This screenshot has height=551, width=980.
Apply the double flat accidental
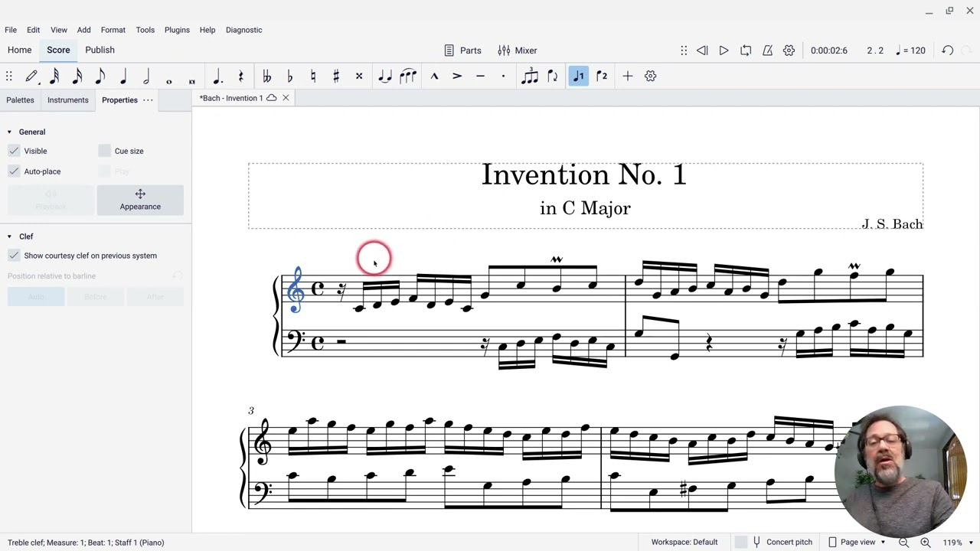click(266, 77)
